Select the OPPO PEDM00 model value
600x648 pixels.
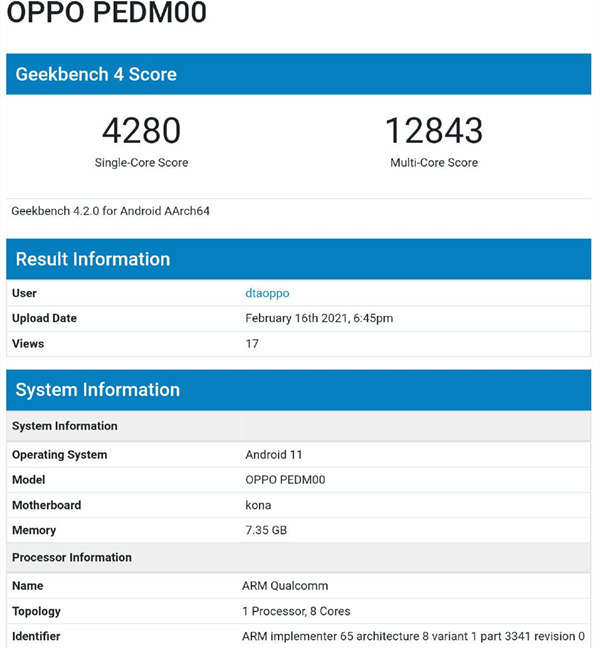285,480
